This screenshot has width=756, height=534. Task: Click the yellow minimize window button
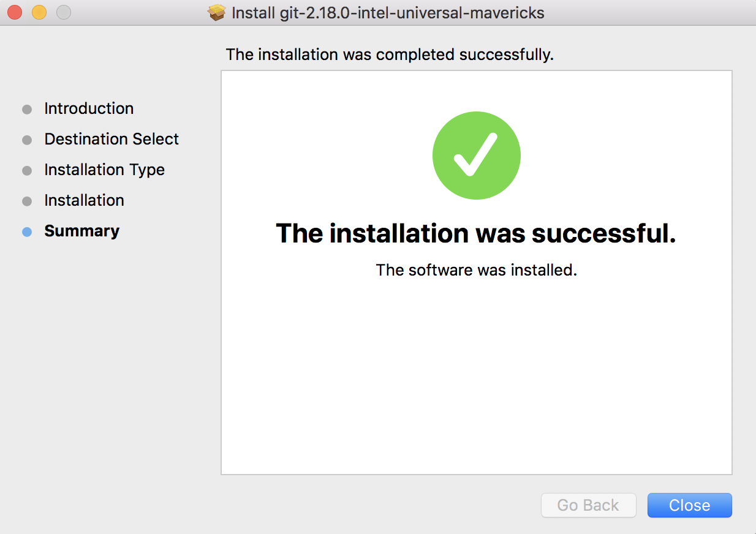tap(39, 12)
